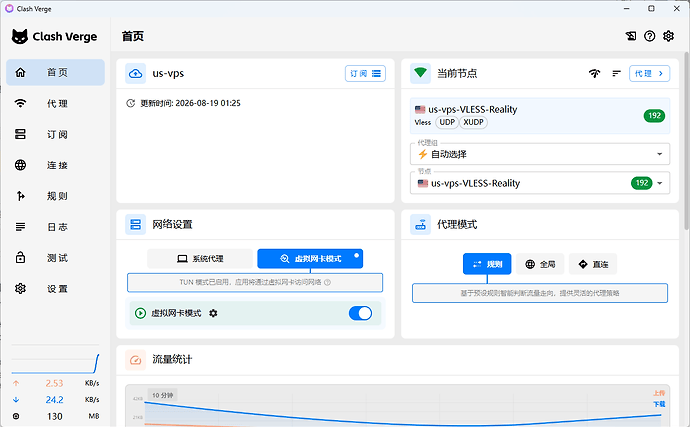Click the 代理 button with chevron
The width and height of the screenshot is (690, 427).
[x=650, y=74]
